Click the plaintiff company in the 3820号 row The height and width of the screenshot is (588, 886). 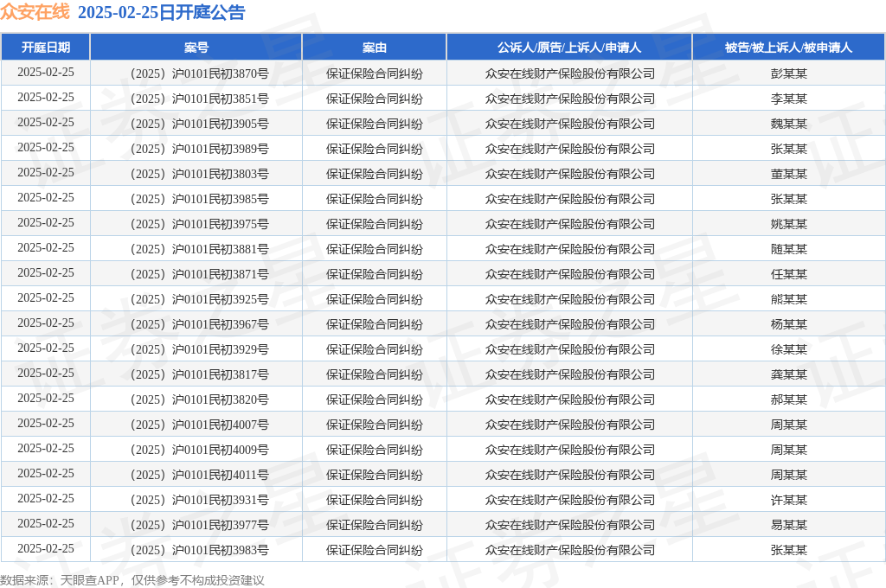[569, 399]
